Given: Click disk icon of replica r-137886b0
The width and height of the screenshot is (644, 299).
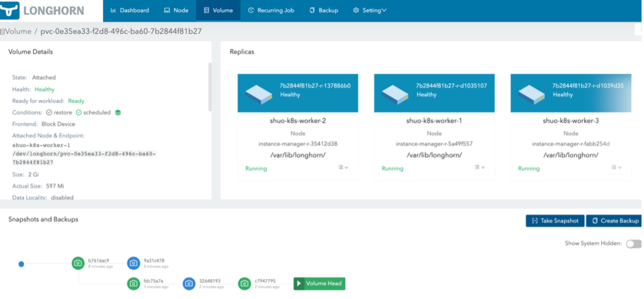Looking at the screenshot, I should pyautogui.click(x=259, y=94).
